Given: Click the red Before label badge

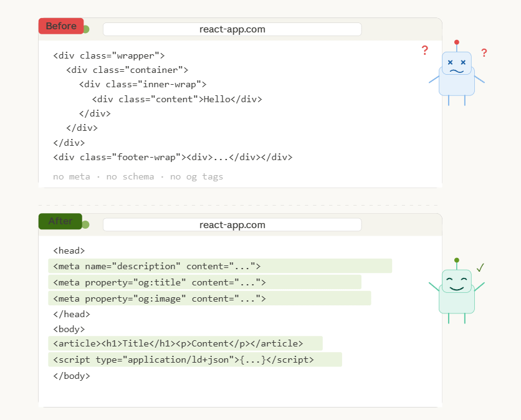Looking at the screenshot, I should pyautogui.click(x=61, y=26).
